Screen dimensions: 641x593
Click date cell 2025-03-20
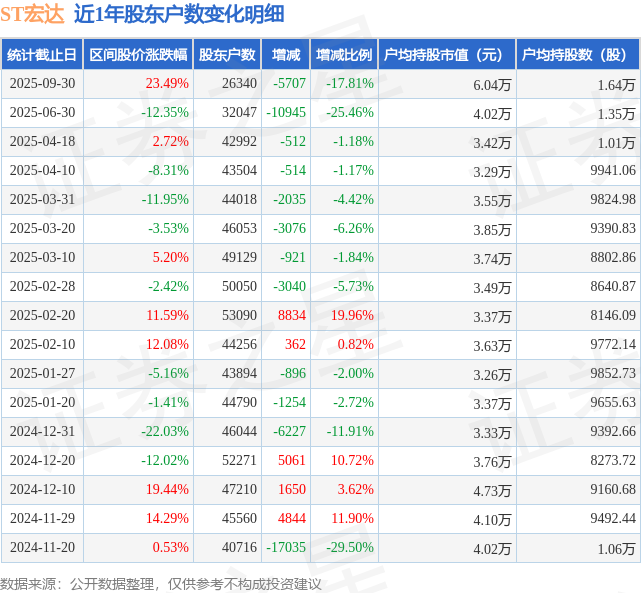click(43, 228)
